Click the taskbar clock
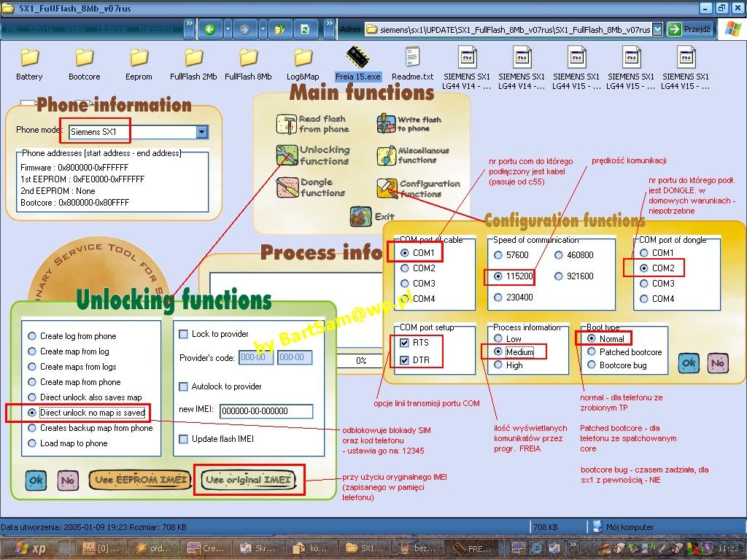The width and height of the screenshot is (747, 560). (727, 548)
